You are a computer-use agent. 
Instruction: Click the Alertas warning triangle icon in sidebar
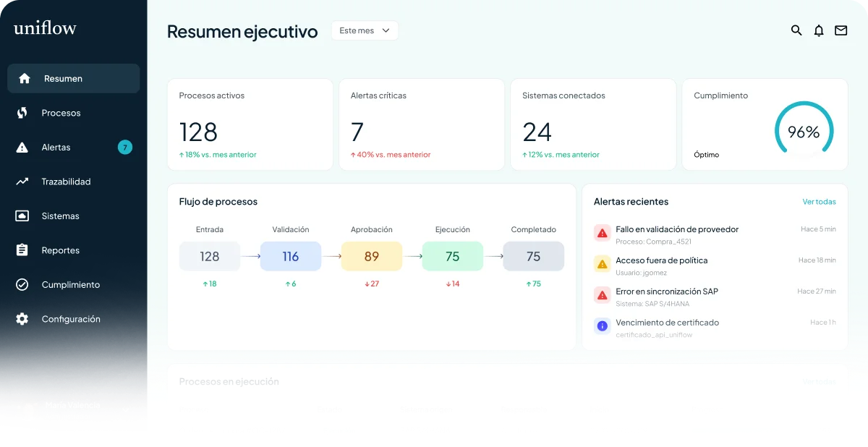pos(22,147)
